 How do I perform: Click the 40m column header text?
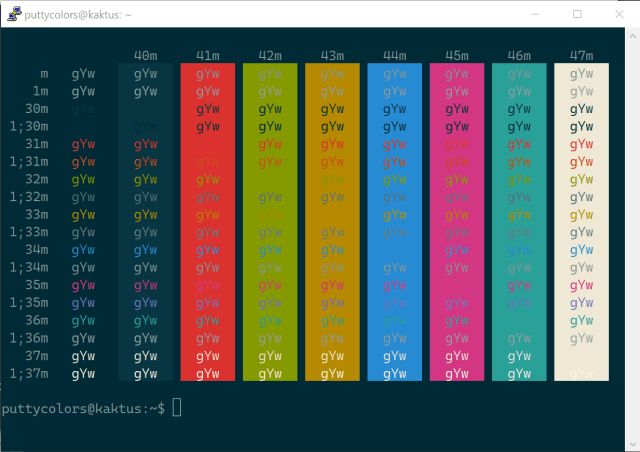145,55
